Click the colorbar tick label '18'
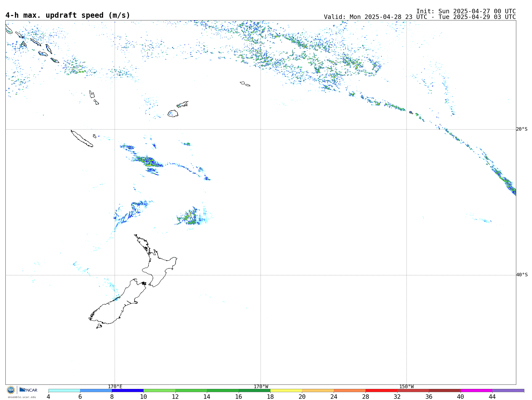 270,397
